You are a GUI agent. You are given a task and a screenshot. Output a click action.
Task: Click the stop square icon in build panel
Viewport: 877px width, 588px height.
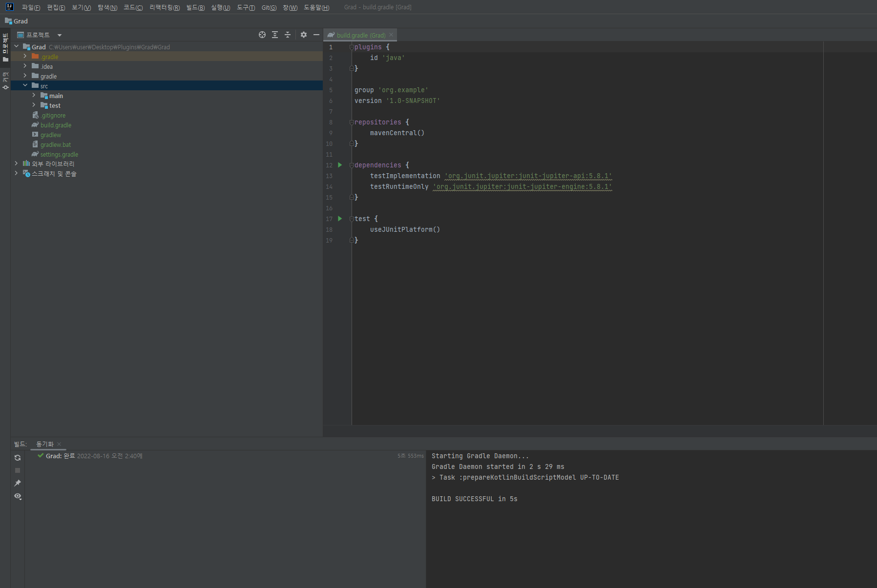(x=18, y=470)
